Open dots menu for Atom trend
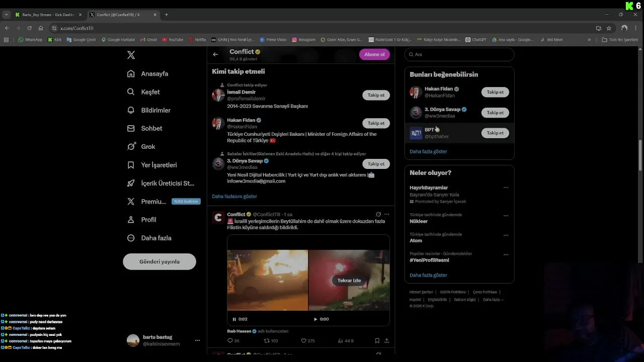 point(506,235)
